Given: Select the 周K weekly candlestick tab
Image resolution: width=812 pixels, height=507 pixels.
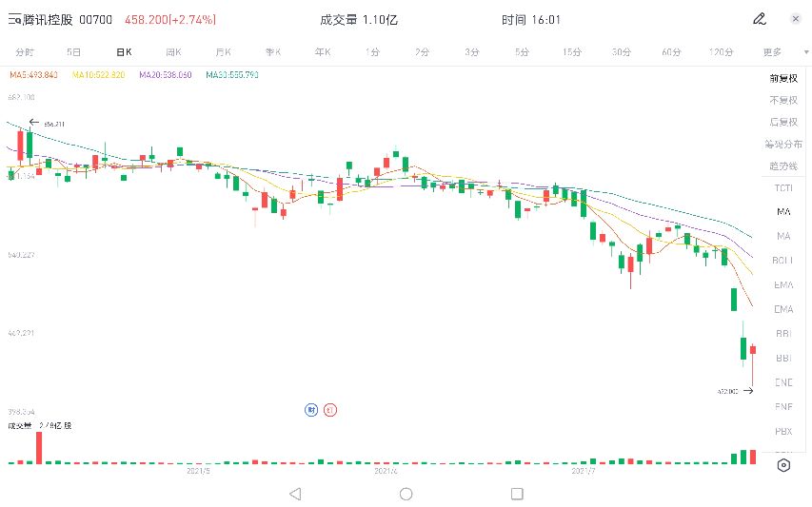Looking at the screenshot, I should point(173,52).
